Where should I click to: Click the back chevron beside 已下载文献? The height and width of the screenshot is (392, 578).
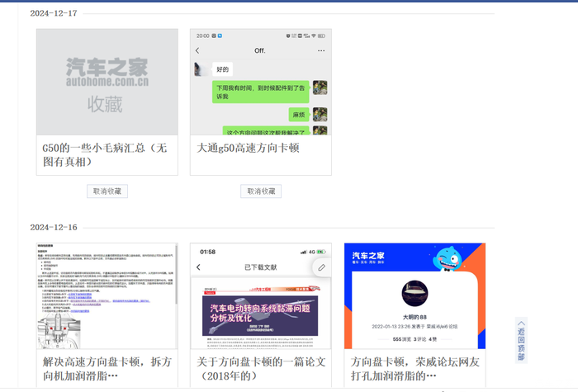[198, 268]
